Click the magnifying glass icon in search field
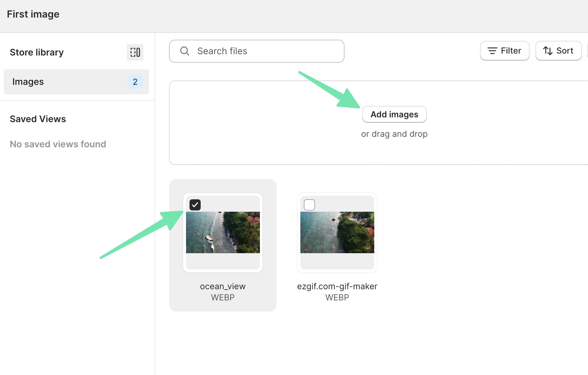This screenshot has height=375, width=588. point(185,51)
